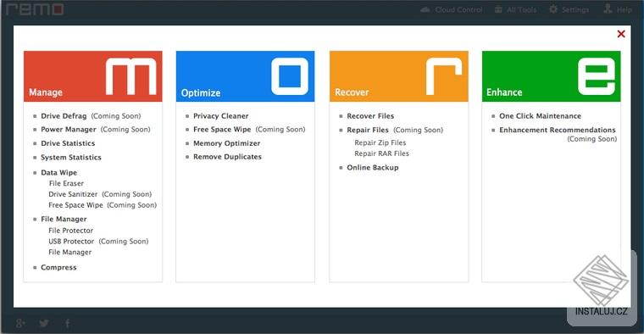Screen dimensions: 644x334
Task: Open the blue Optimize category tile
Action: click(245, 76)
